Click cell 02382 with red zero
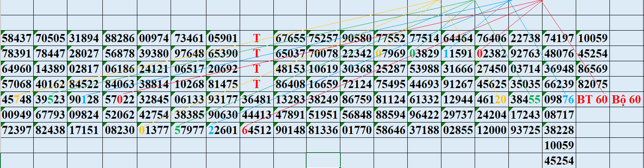The height and width of the screenshot is (168, 644). (492, 54)
